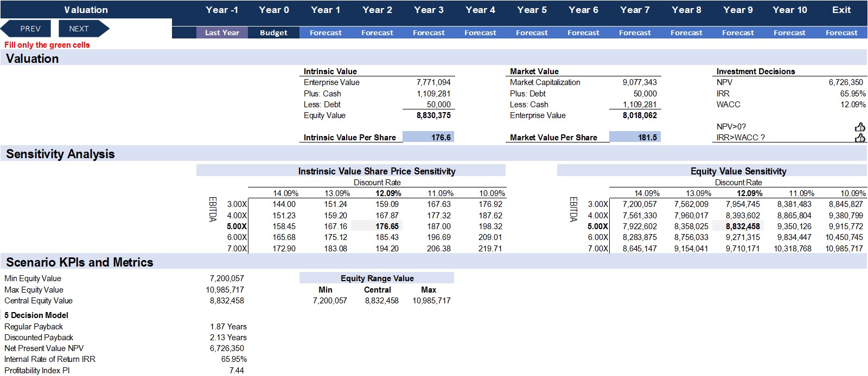
Task: Select the Central value under Equity Range Value
Action: click(x=381, y=301)
